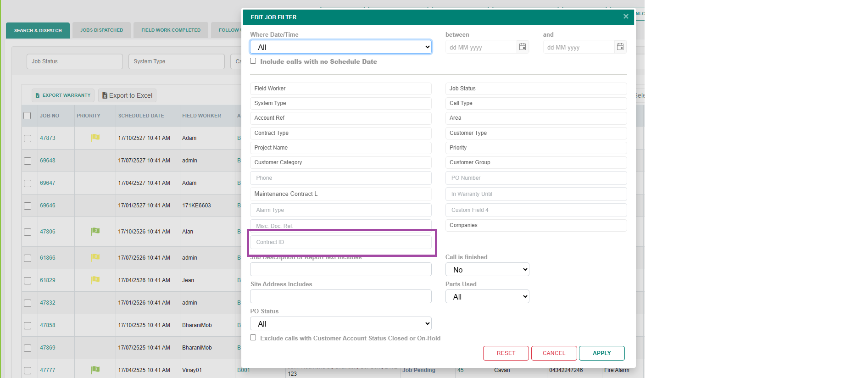Focus the PO Number input field
This screenshot has height=378, width=868.
(x=536, y=178)
